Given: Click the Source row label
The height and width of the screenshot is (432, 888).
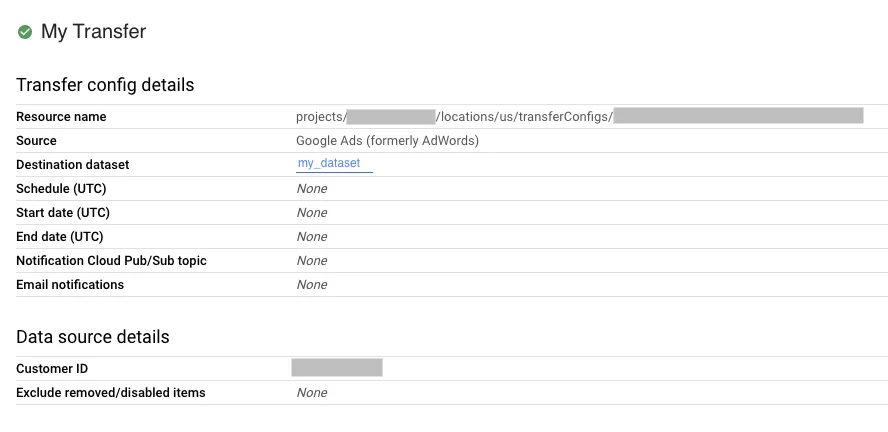Looking at the screenshot, I should tap(36, 141).
